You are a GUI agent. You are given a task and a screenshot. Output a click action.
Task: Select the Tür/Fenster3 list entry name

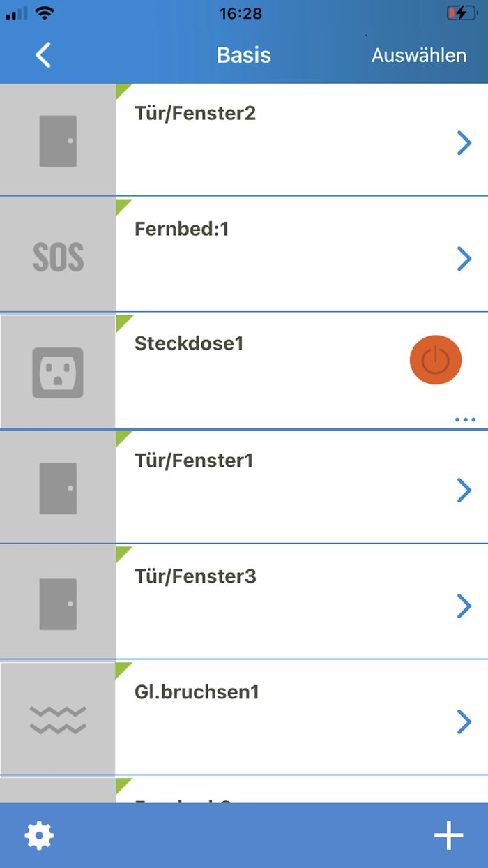[x=195, y=576]
